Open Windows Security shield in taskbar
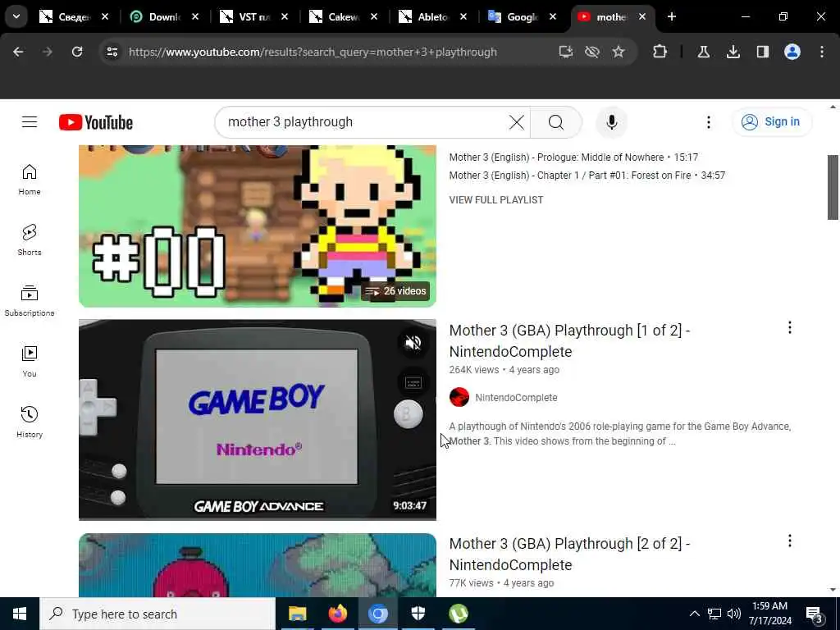Viewport: 840px width, 630px height. pos(418,614)
